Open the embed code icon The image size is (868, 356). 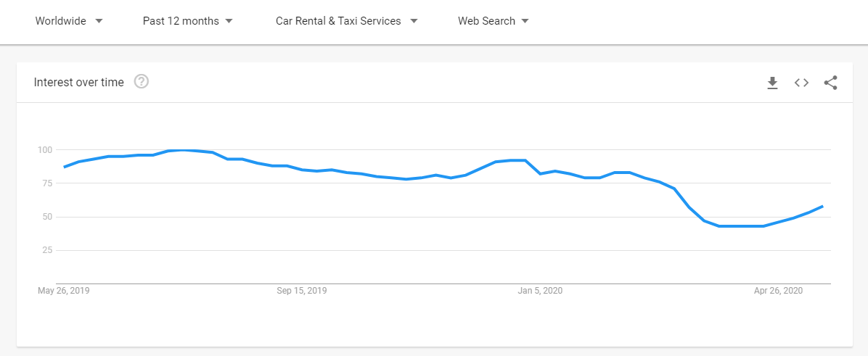click(801, 83)
